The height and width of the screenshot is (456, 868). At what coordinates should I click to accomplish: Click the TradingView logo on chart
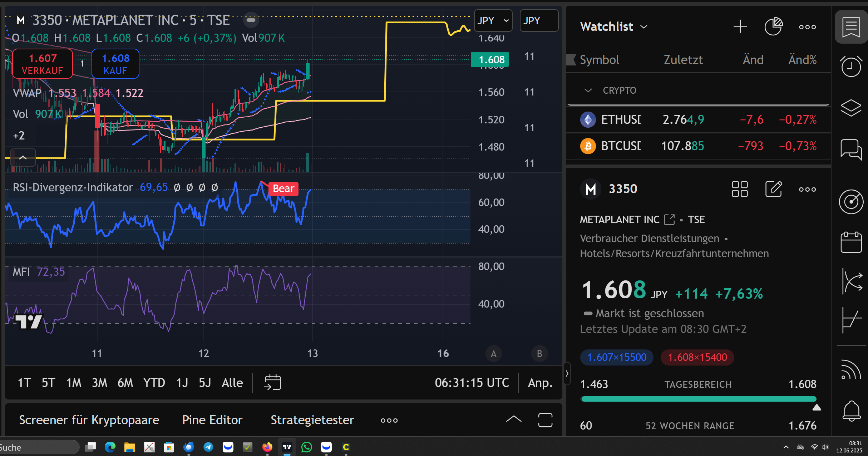pos(29,321)
